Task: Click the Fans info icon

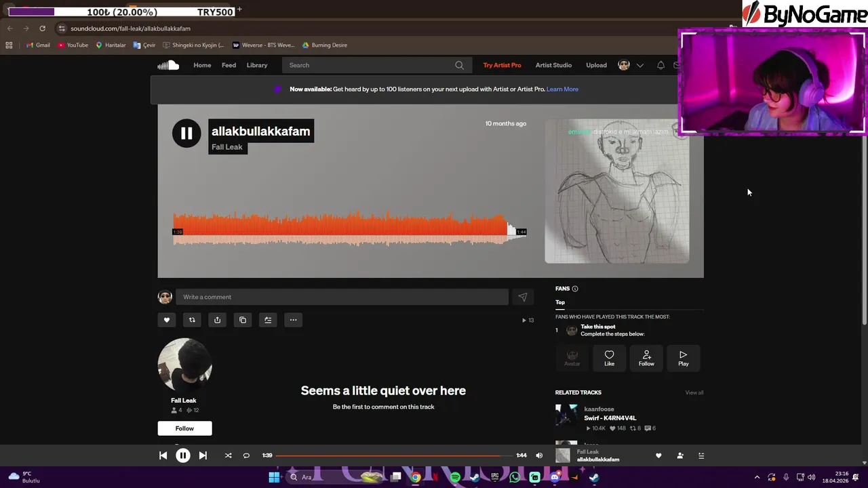Action: tap(575, 289)
